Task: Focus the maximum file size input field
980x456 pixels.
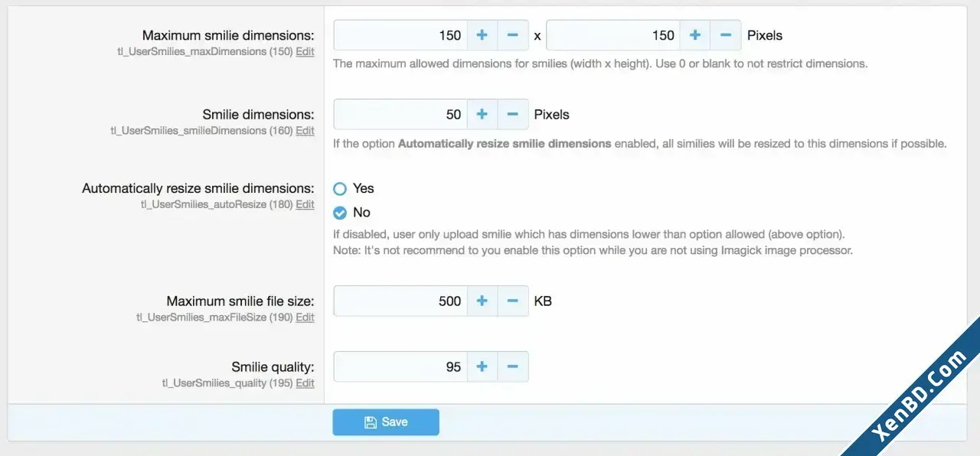Action: pos(400,301)
